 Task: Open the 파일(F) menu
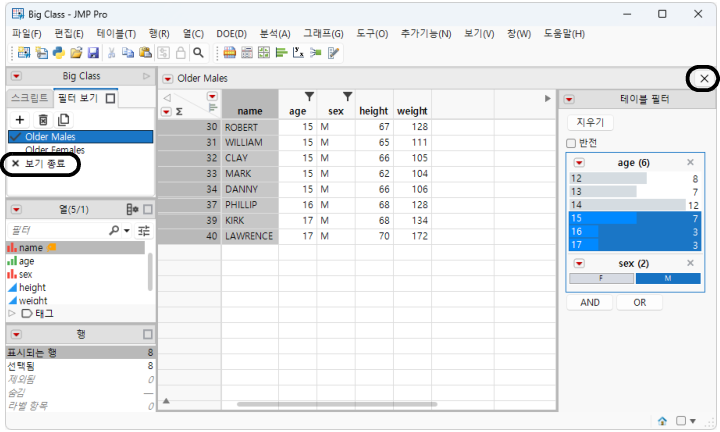[x=27, y=34]
